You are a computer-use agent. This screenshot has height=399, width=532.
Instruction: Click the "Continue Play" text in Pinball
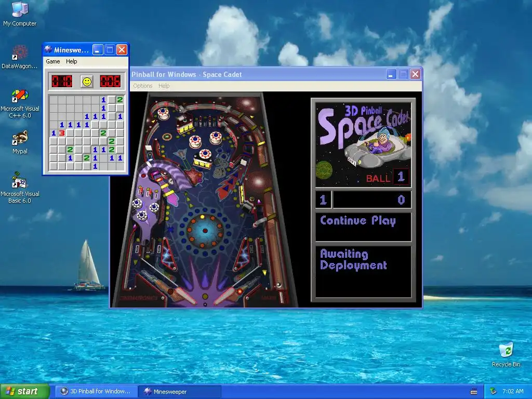click(x=357, y=221)
